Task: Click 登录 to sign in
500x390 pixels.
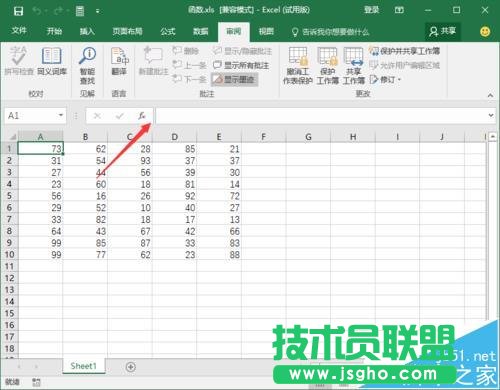Action: (x=371, y=10)
